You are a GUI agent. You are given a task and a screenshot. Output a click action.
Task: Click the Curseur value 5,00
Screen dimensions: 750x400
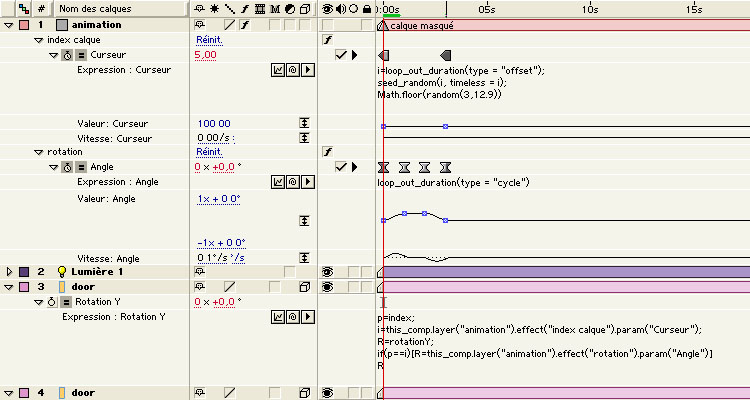pos(206,55)
